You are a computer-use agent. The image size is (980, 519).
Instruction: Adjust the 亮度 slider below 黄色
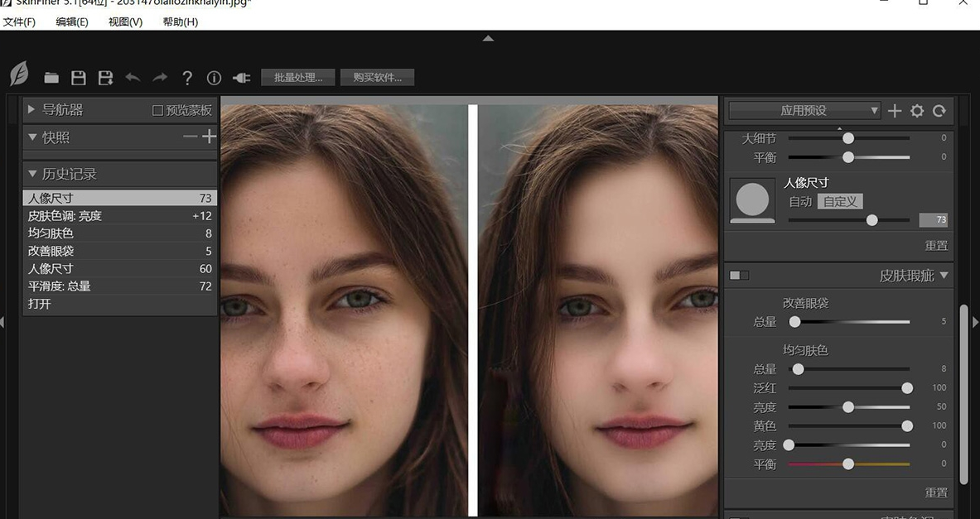(x=789, y=445)
